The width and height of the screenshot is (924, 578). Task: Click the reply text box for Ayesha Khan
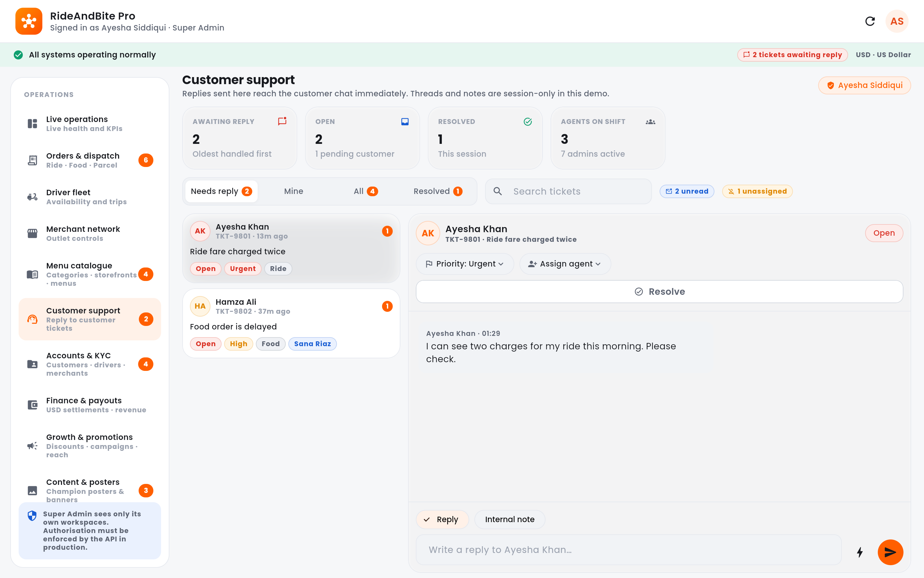tap(629, 550)
